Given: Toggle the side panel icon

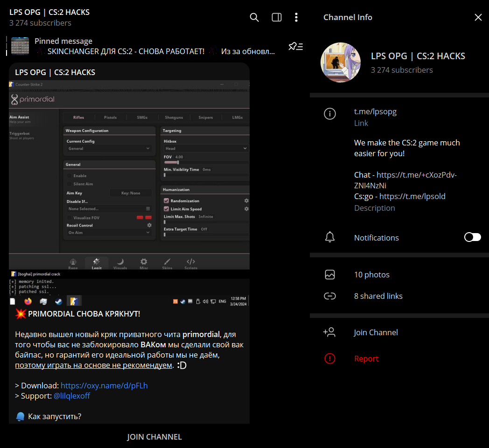Looking at the screenshot, I should pyautogui.click(x=277, y=17).
